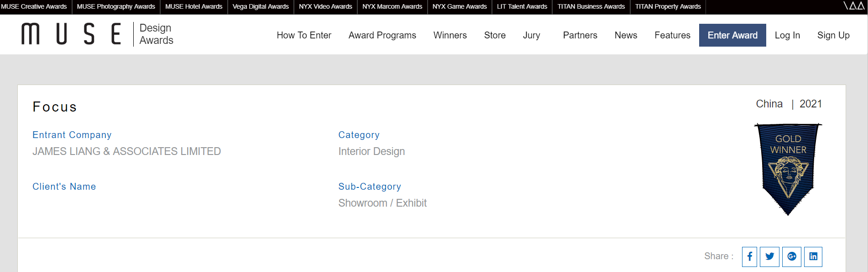The height and width of the screenshot is (272, 868).
Task: Open the Store page
Action: pyautogui.click(x=495, y=35)
